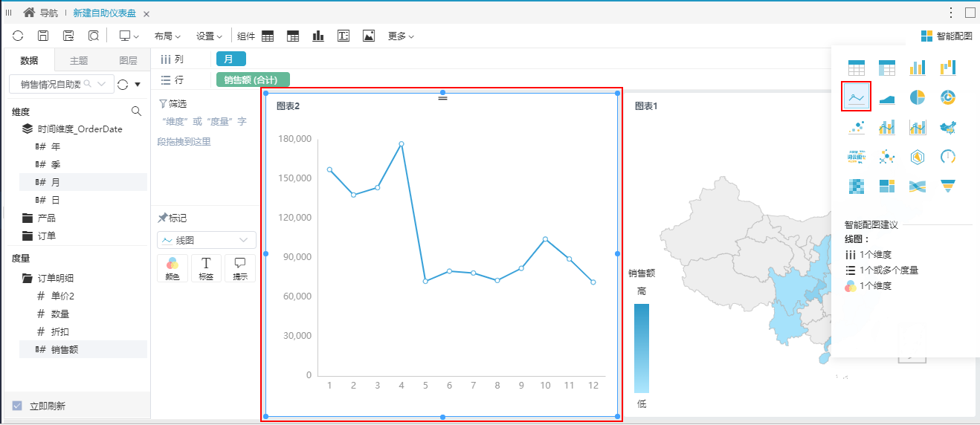
Task: Click the 颜色 color mark button
Action: point(173,268)
